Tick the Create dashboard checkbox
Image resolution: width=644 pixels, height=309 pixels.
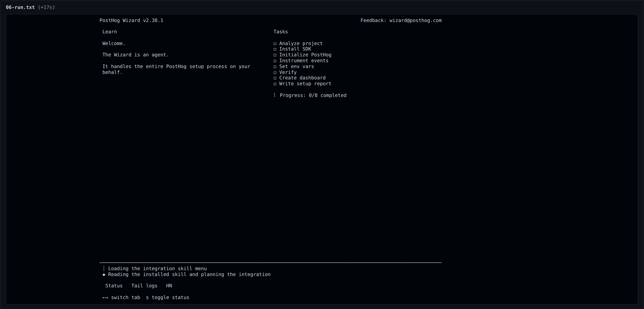pyautogui.click(x=275, y=78)
